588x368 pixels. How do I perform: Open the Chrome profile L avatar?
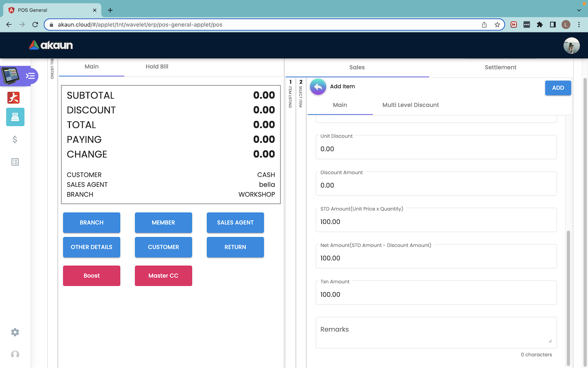(x=566, y=25)
